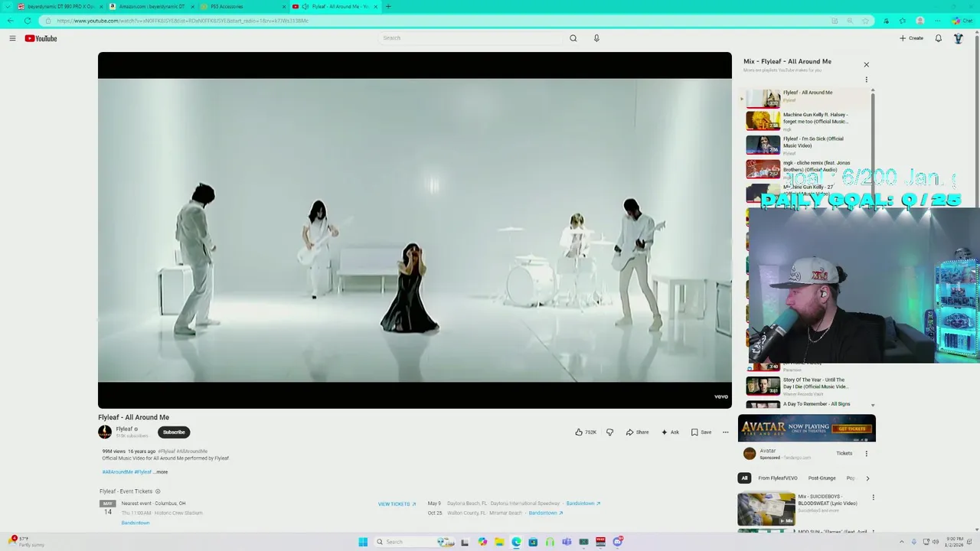The image size is (980, 551).
Task: Go back in browser
Action: point(9,21)
